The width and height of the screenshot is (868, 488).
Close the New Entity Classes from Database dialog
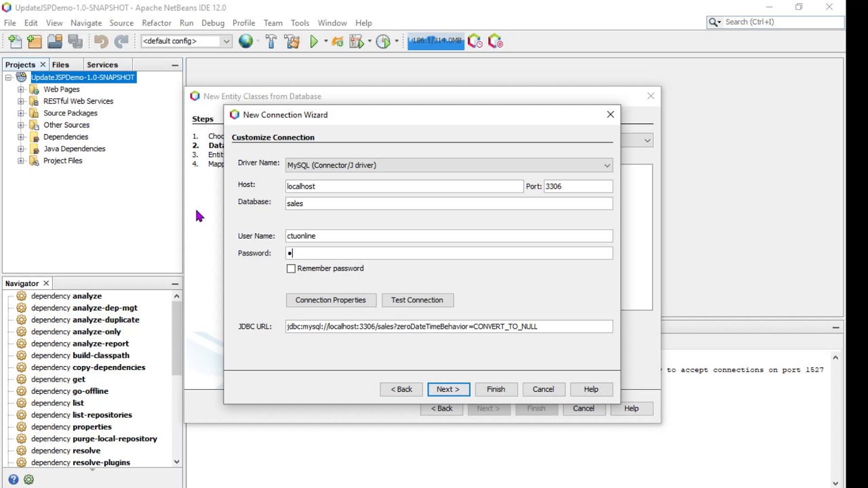pyautogui.click(x=651, y=96)
